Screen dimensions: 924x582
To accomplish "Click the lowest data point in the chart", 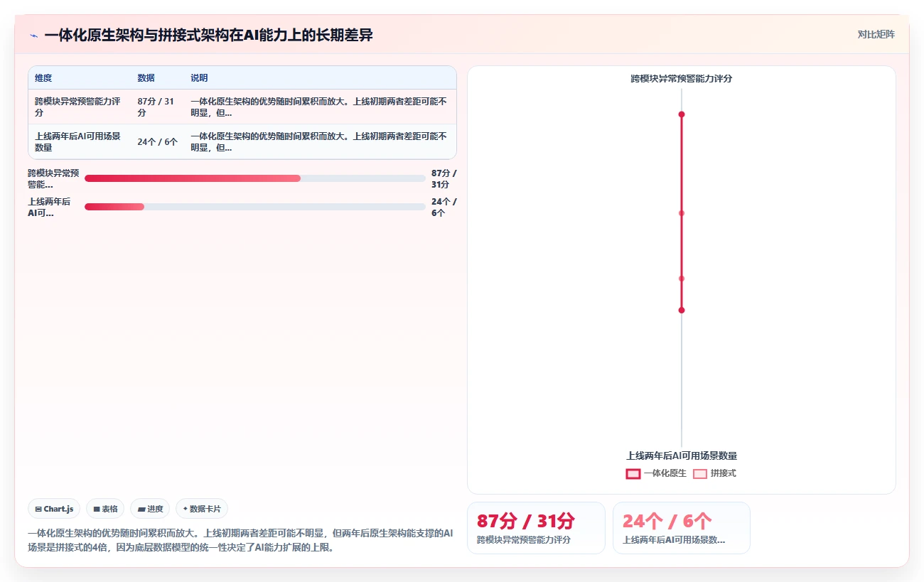I will tap(682, 311).
